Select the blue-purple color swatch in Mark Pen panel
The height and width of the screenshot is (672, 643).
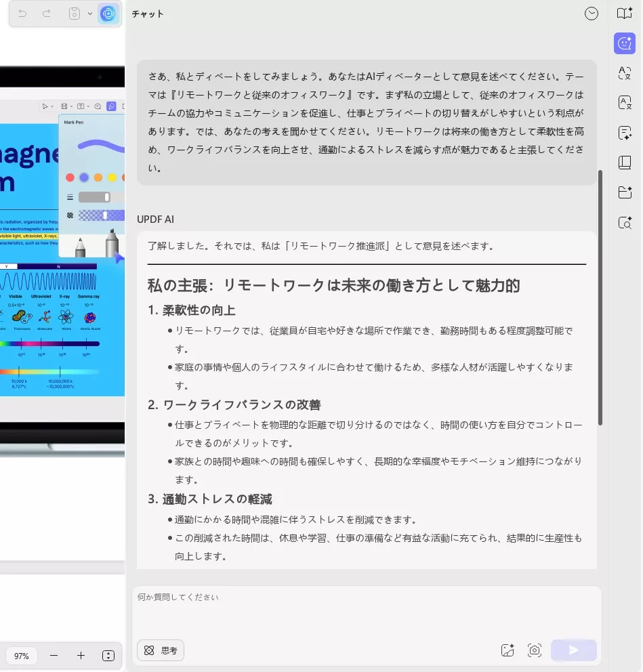click(x=84, y=177)
